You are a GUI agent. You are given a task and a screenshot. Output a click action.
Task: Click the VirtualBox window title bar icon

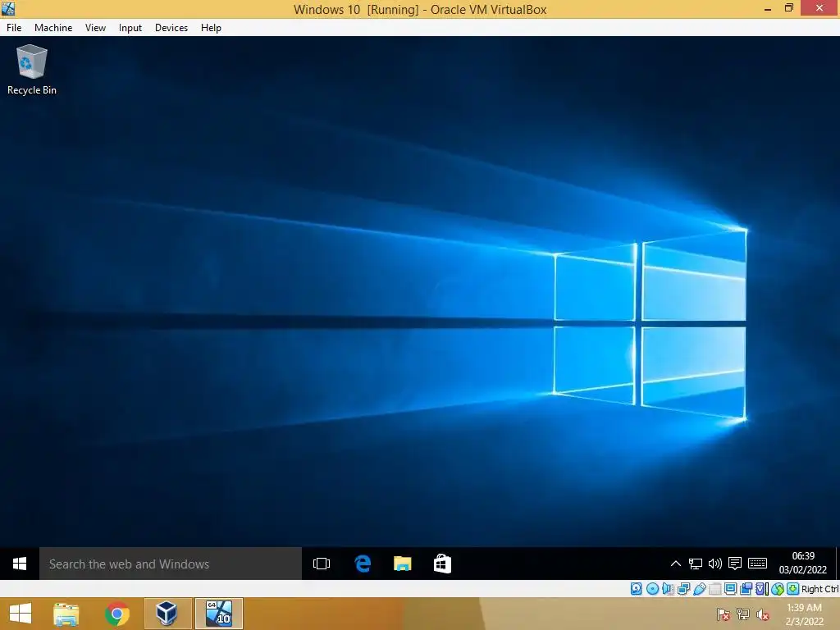pos(8,8)
